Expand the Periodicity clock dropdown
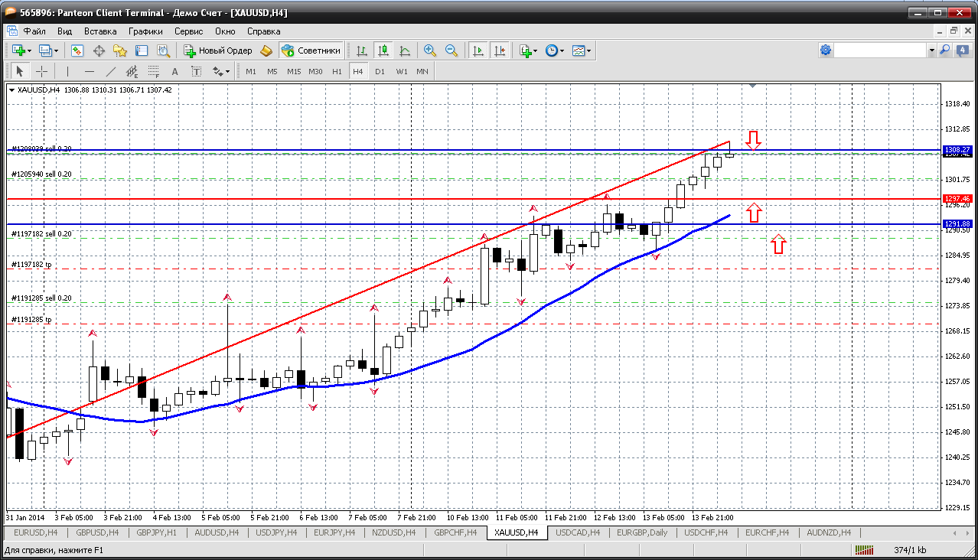 pos(562,50)
